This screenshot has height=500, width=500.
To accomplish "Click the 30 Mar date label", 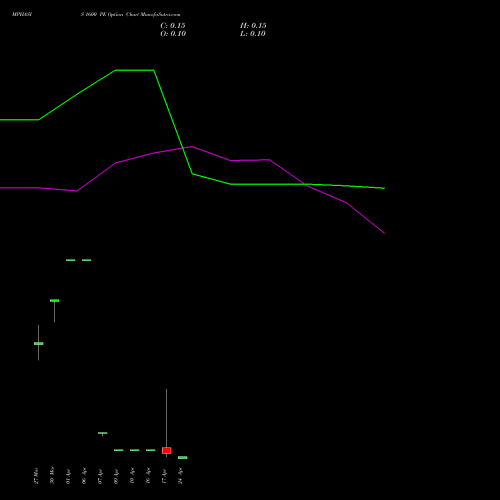I will (52, 475).
